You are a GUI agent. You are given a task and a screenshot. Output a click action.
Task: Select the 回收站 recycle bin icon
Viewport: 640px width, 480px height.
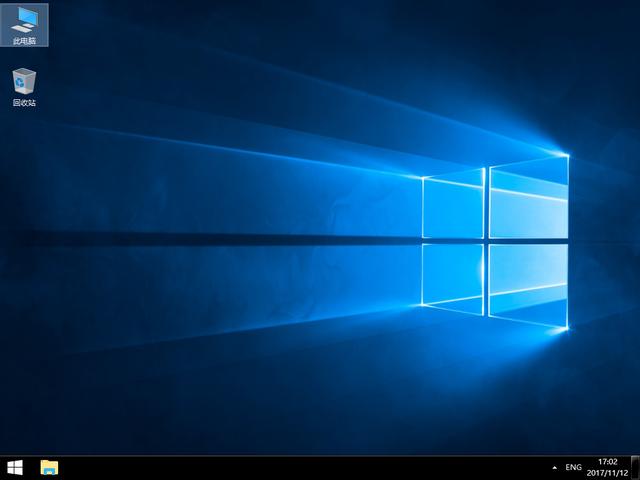coord(24,87)
